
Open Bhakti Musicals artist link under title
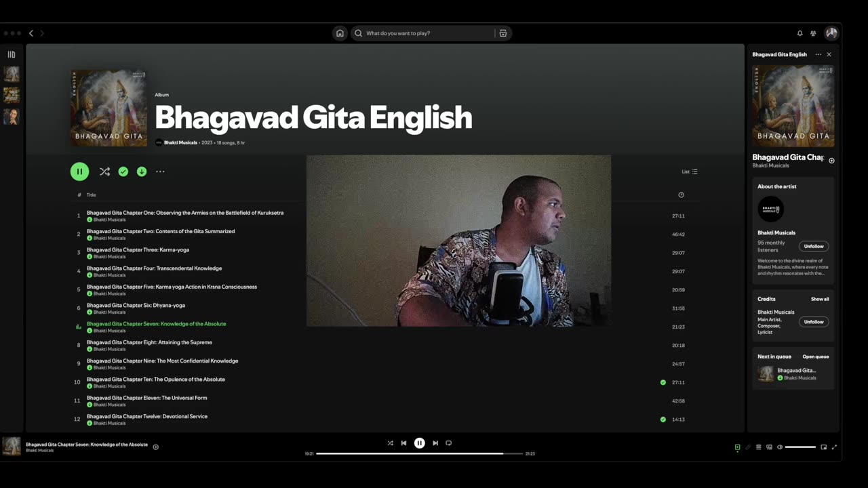(x=180, y=143)
